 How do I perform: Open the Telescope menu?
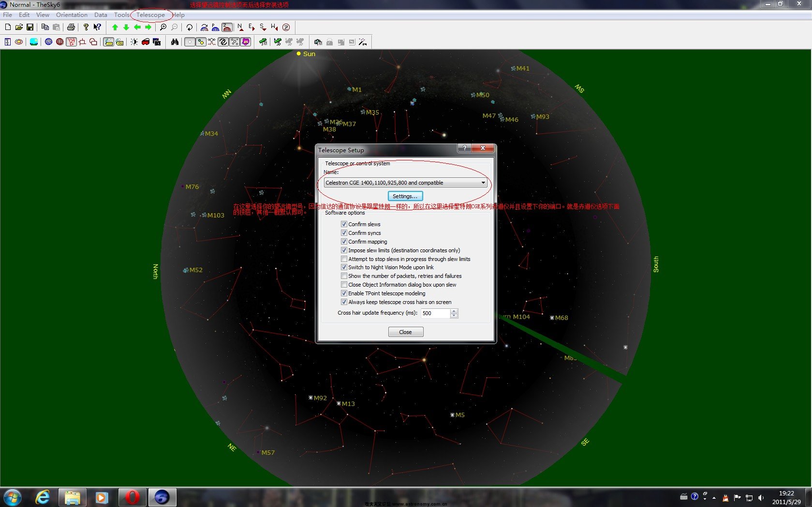[x=150, y=15]
